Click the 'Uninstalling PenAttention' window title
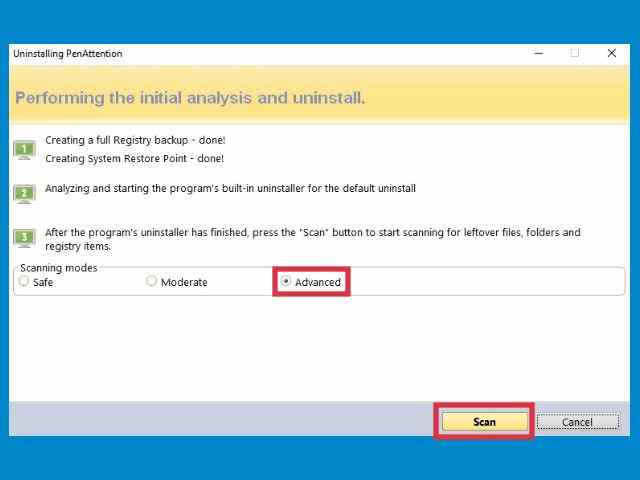 (68, 53)
